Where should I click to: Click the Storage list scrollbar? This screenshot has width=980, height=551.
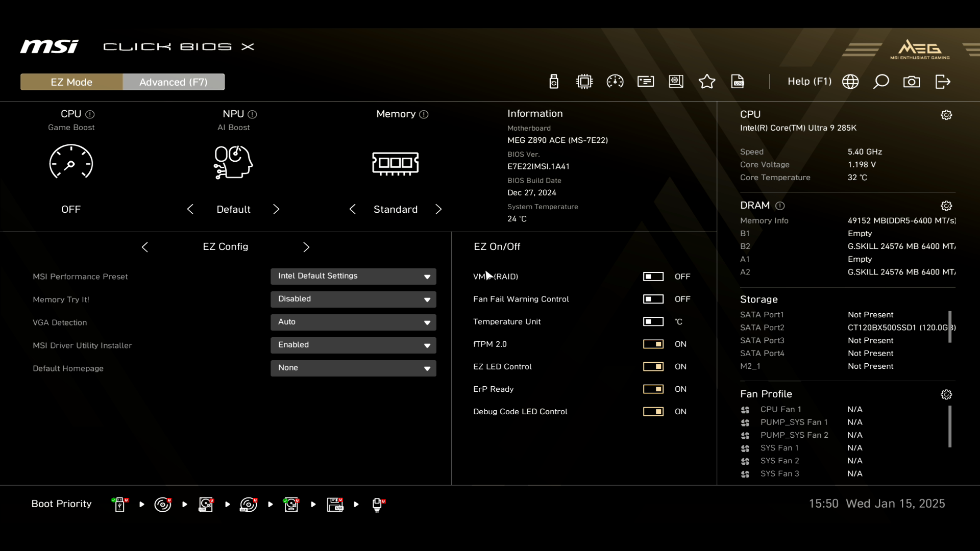950,327
